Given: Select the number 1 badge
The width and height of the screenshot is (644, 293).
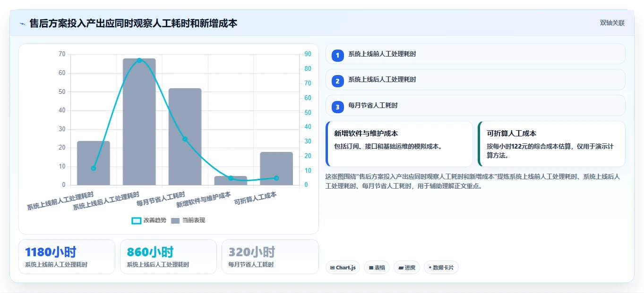Looking at the screenshot, I should point(337,56).
